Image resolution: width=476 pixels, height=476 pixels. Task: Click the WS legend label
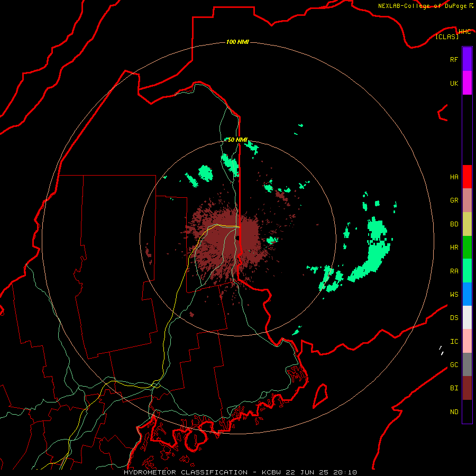[454, 294]
